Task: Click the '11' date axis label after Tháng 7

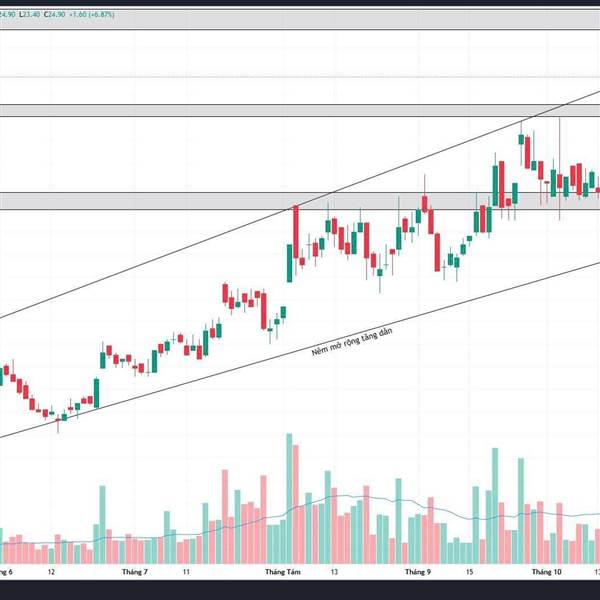Action: pyautogui.click(x=186, y=572)
